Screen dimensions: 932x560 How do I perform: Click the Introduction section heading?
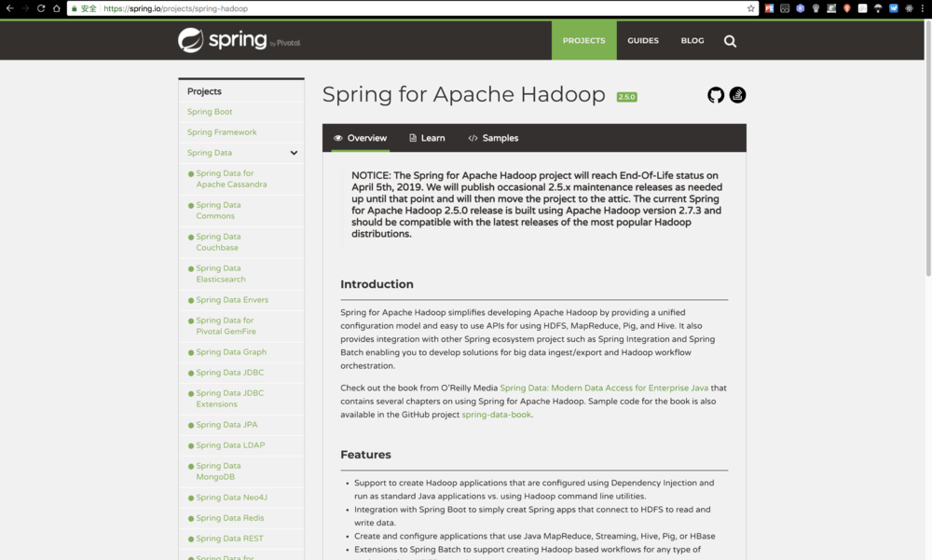click(x=377, y=284)
